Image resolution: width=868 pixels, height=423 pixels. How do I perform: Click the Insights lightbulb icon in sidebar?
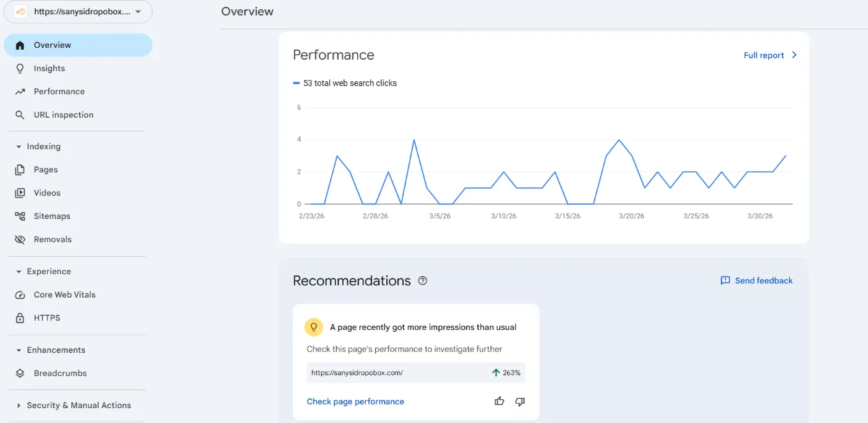click(x=20, y=68)
